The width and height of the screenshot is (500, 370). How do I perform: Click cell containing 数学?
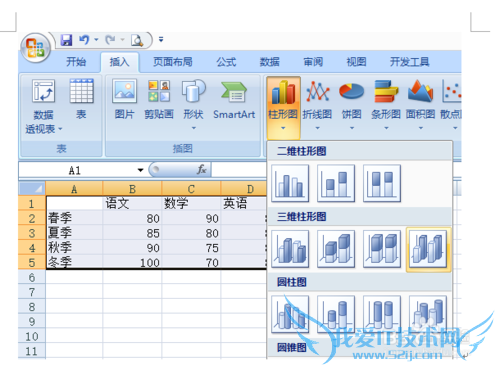(191, 203)
